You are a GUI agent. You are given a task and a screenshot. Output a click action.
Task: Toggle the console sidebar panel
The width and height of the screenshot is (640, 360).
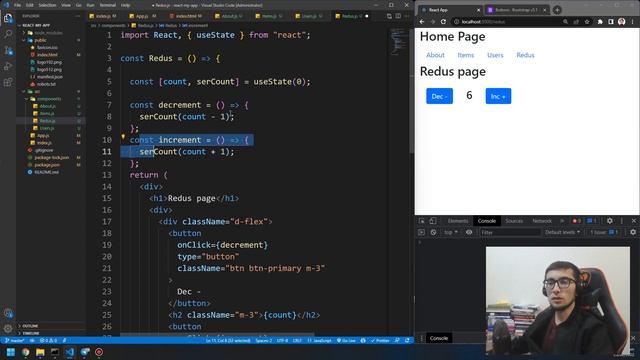click(422, 232)
